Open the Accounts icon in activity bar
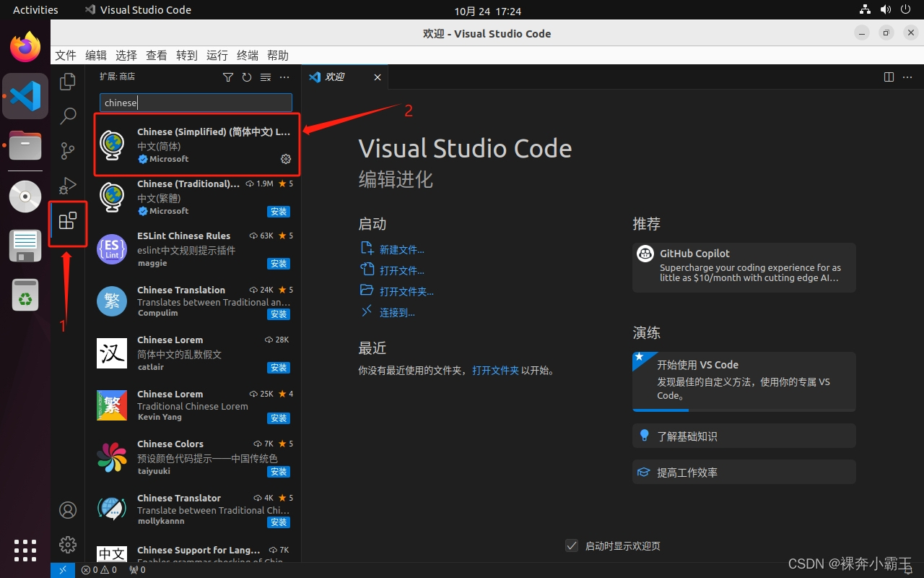The width and height of the screenshot is (924, 578). tap(67, 509)
